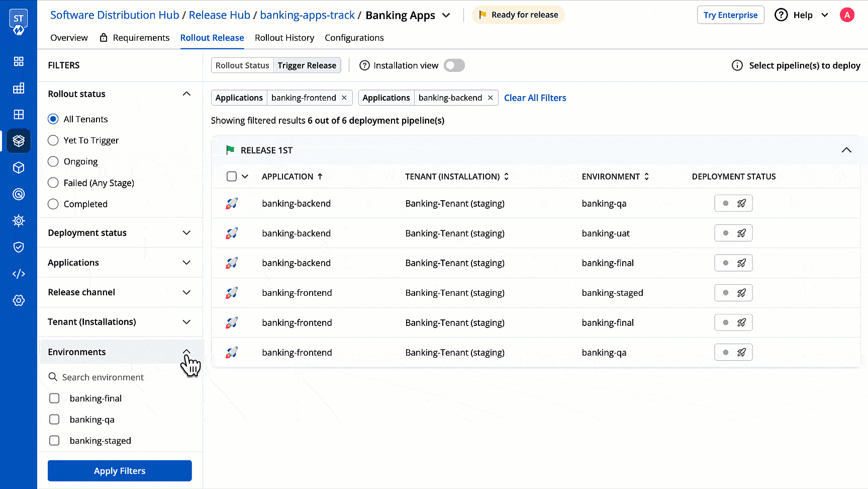Click the Apply Filters button

coord(120,471)
